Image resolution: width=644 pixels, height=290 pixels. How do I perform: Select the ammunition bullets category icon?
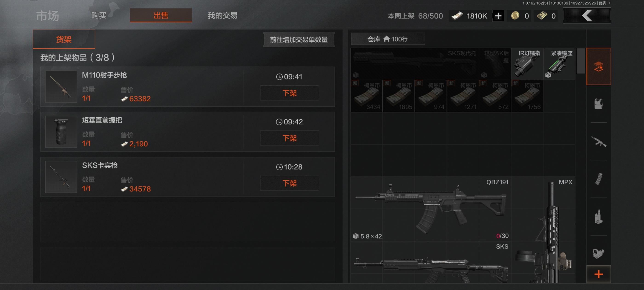click(598, 216)
